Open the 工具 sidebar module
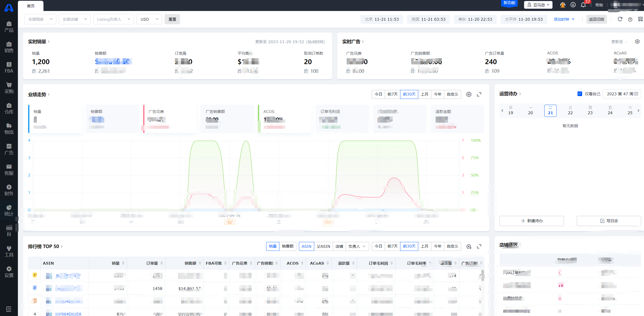The image size is (644, 316). tap(9, 252)
